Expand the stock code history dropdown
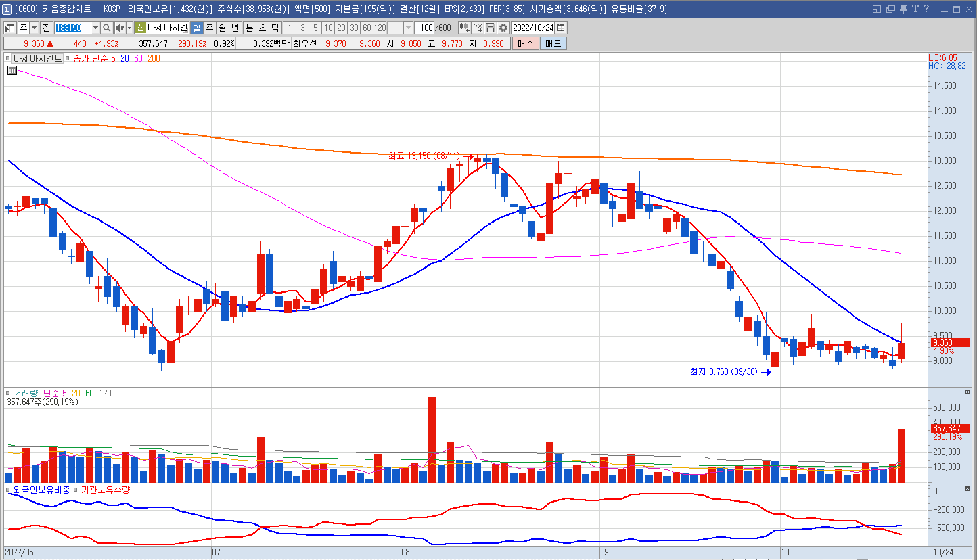Image resolution: width=977 pixels, height=560 pixels. coord(95,28)
